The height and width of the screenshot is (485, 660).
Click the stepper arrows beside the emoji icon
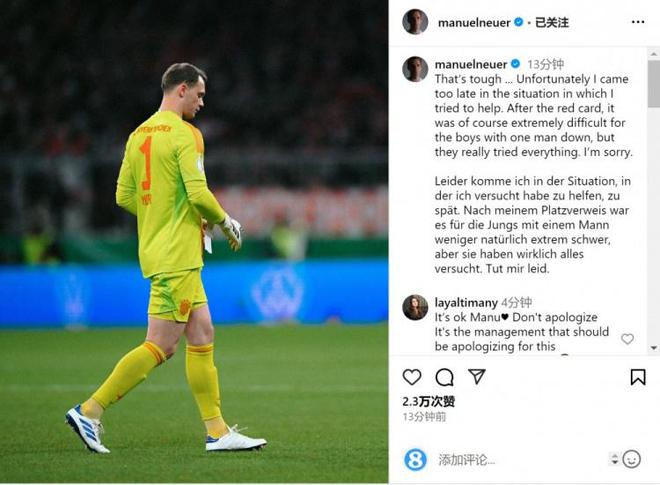(x=615, y=459)
